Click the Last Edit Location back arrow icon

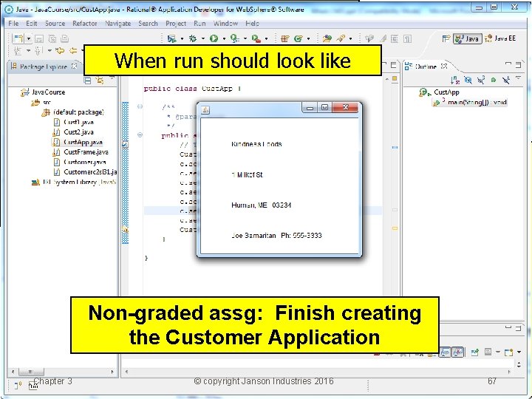coord(60,51)
